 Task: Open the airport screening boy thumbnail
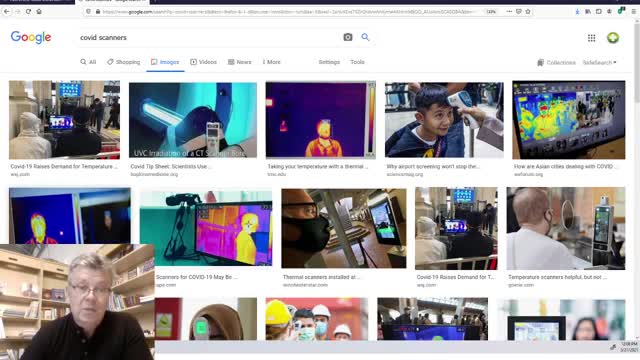(x=444, y=120)
